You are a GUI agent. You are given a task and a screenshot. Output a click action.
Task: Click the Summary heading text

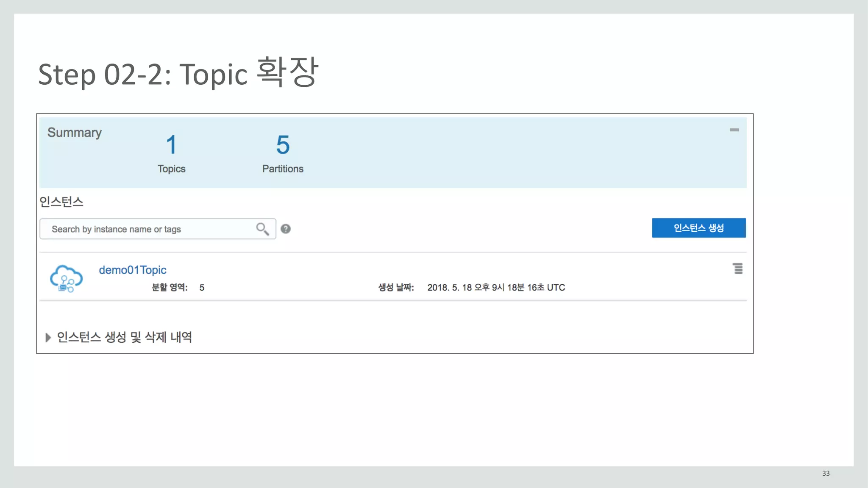click(x=75, y=133)
